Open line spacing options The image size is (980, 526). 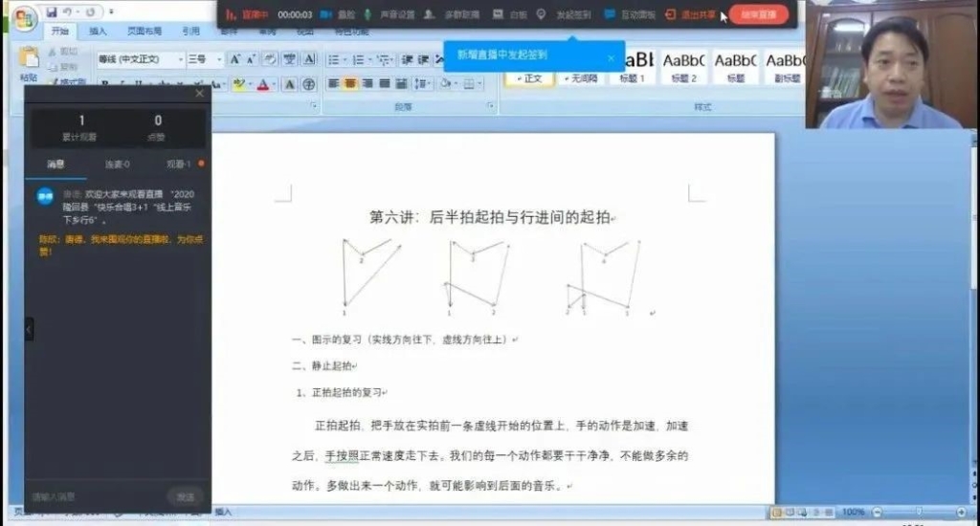pyautogui.click(x=422, y=84)
